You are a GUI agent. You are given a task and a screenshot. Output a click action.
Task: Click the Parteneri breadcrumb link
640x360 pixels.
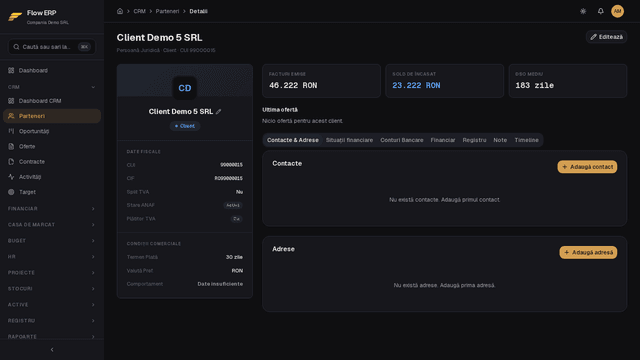(167, 11)
